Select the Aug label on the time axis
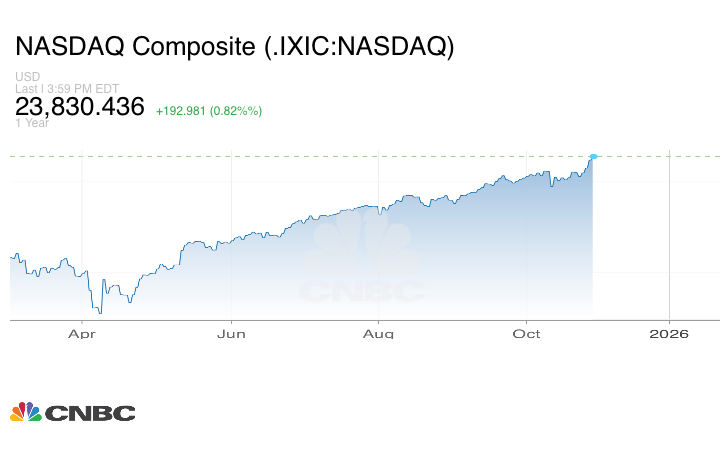The width and height of the screenshot is (720, 450). [378, 335]
